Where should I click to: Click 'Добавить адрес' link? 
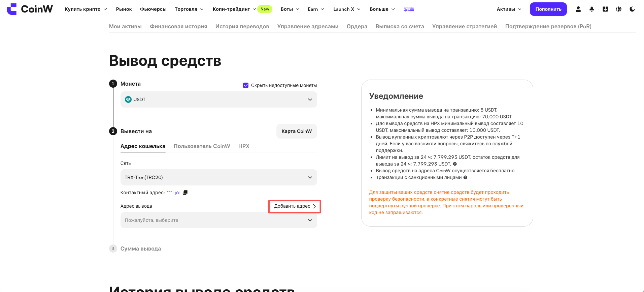coord(295,206)
